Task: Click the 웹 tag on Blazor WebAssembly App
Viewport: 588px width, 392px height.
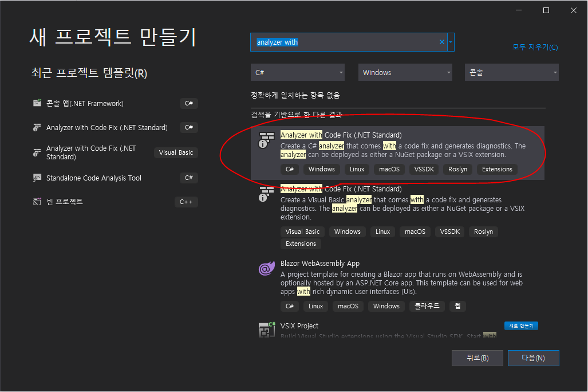Action: click(457, 307)
